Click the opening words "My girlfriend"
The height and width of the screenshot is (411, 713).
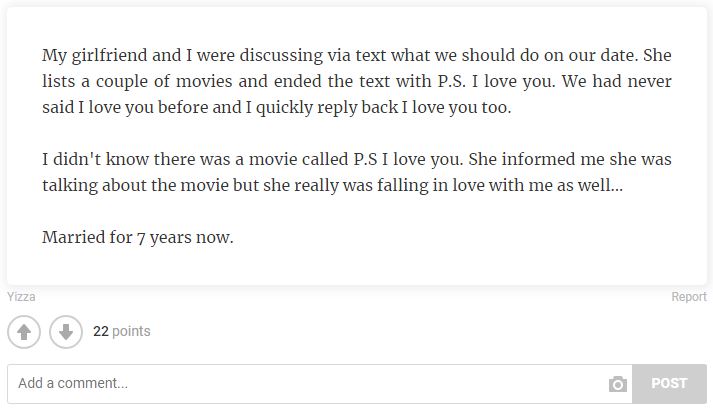(89, 55)
